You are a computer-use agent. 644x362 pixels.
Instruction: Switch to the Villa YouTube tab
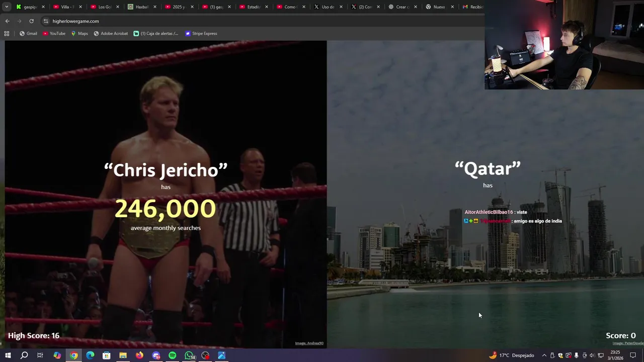[x=67, y=7]
